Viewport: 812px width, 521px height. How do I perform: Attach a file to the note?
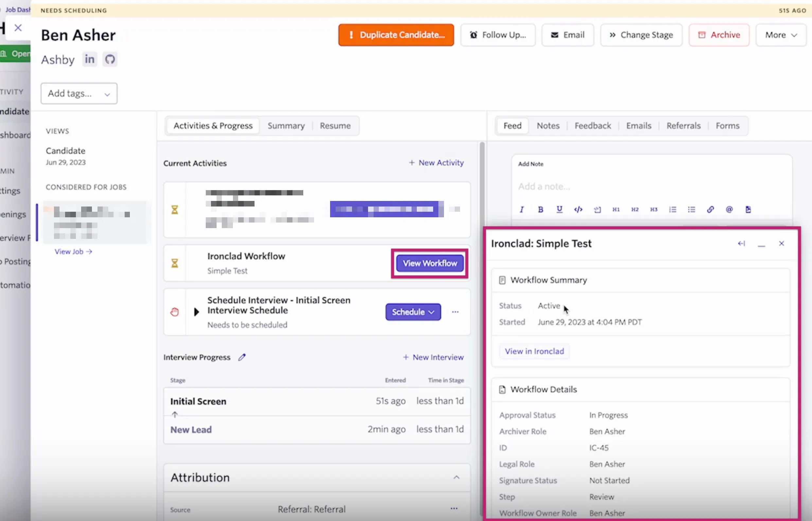point(748,210)
